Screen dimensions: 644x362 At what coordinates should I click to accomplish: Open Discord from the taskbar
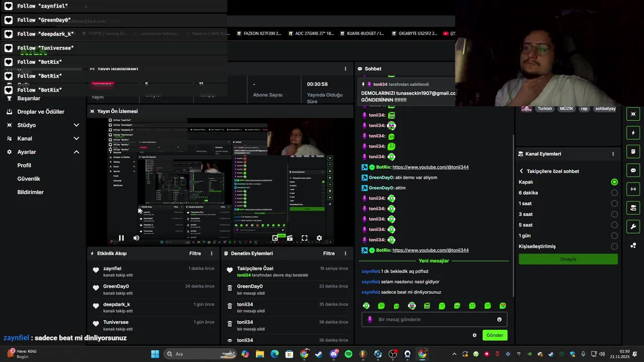click(x=334, y=354)
